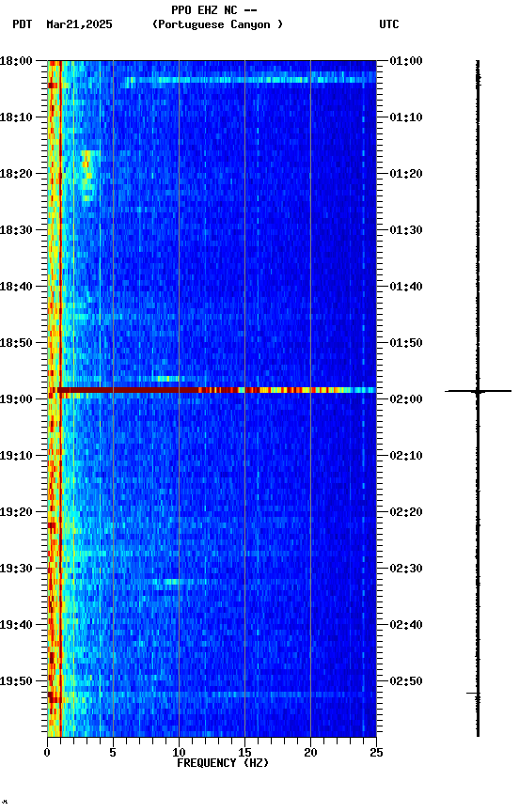Click the "Mar21,2025" date label
The height and width of the screenshot is (812, 519).
point(79,24)
